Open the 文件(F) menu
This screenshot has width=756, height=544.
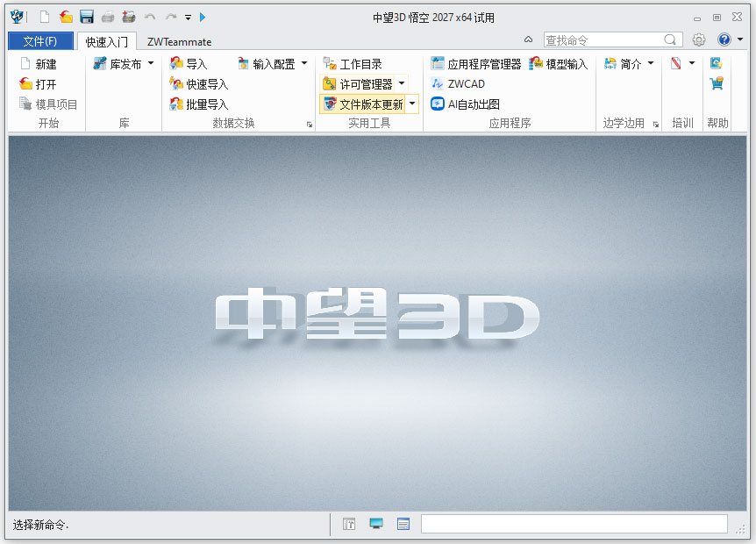click(40, 41)
